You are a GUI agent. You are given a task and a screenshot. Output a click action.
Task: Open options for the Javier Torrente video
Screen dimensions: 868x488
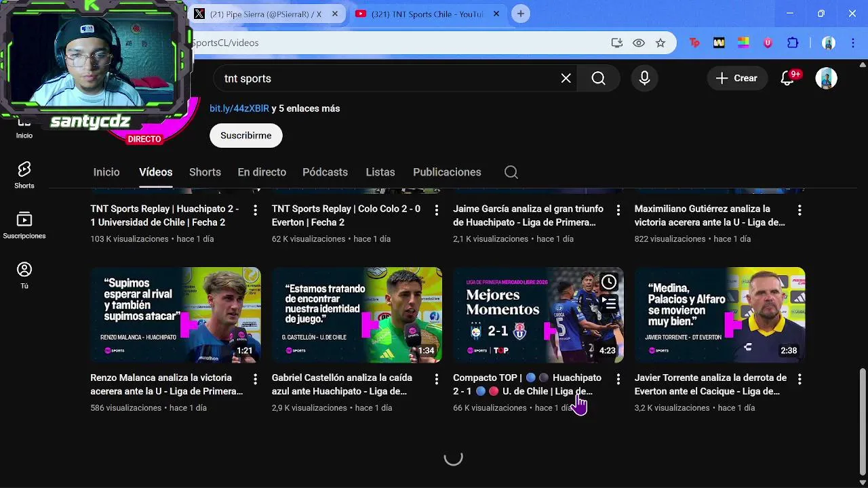point(800,380)
